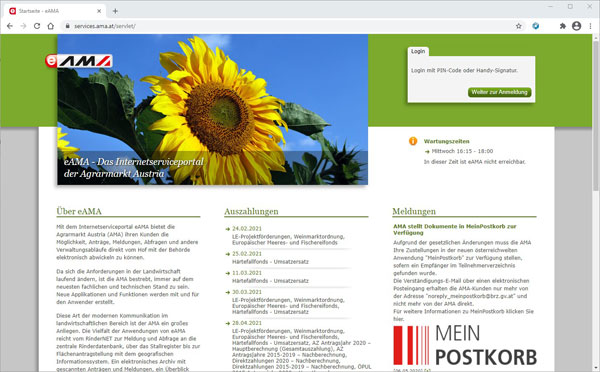600x372 pixels.
Task: Click the Über eAMA heading
Action: (79, 211)
